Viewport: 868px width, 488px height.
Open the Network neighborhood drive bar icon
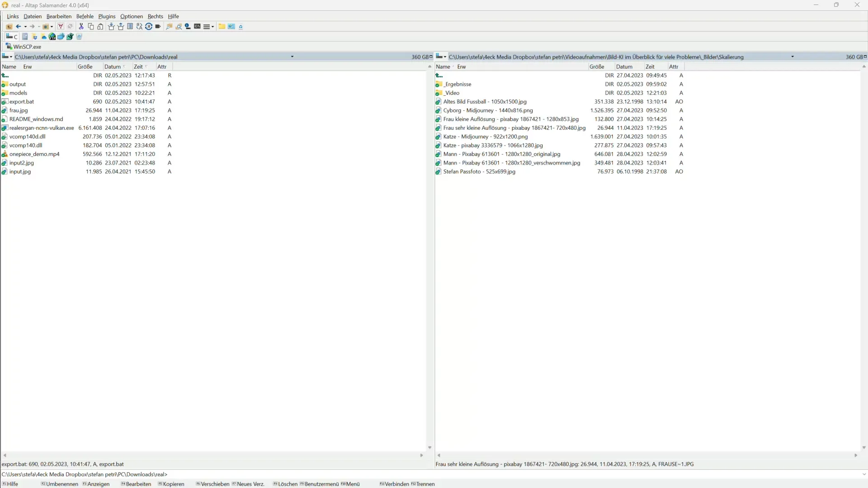click(61, 37)
